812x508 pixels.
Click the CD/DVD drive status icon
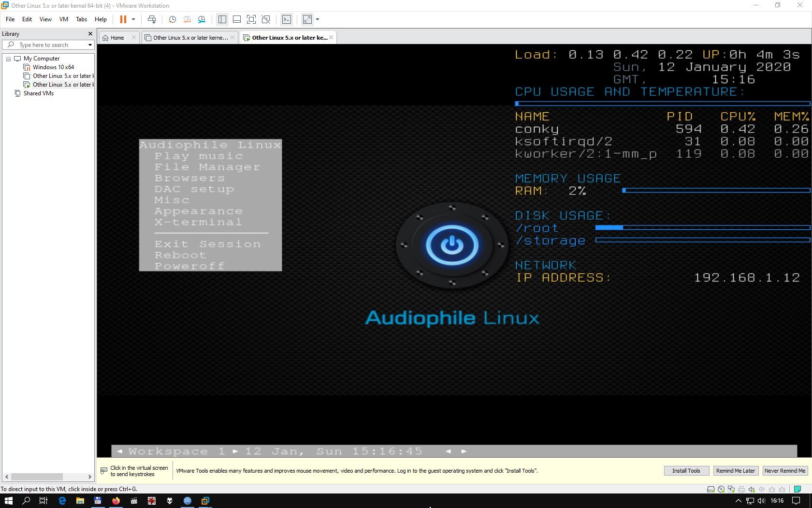click(721, 489)
